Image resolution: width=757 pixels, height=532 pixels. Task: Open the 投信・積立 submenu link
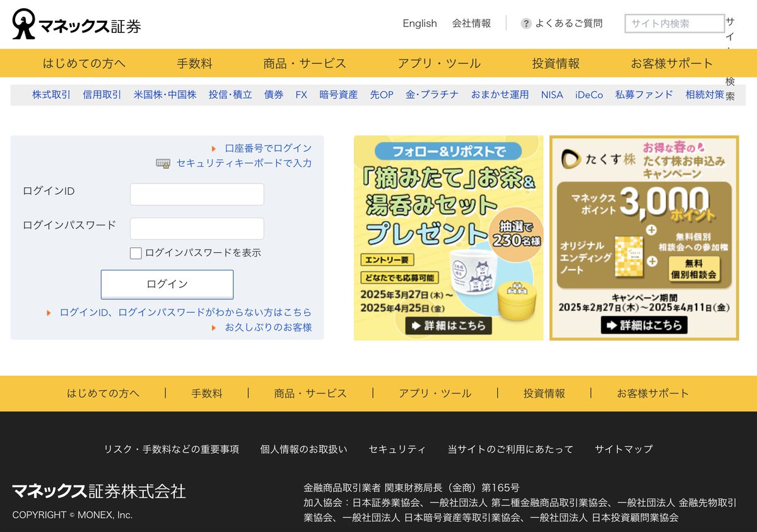tap(230, 95)
